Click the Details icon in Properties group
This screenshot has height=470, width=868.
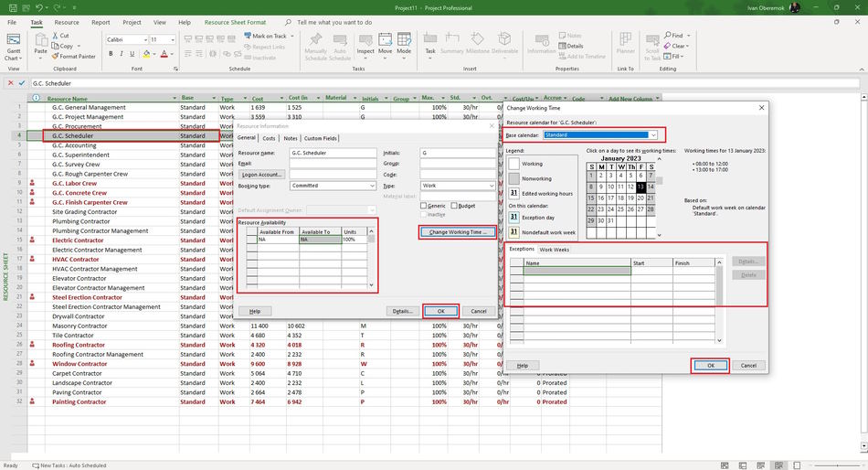point(563,46)
